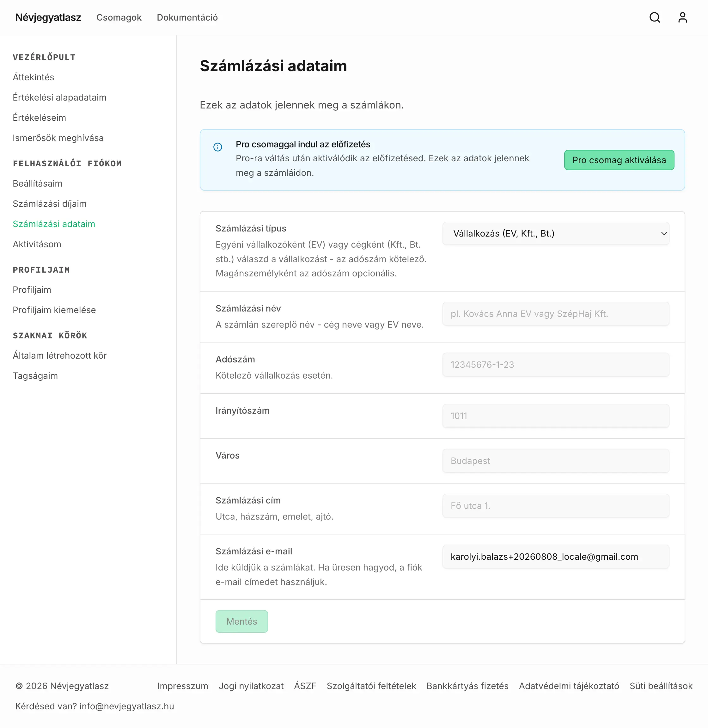The height and width of the screenshot is (728, 708).
Task: Go to Áttekintés in sidebar
Action: pos(34,77)
